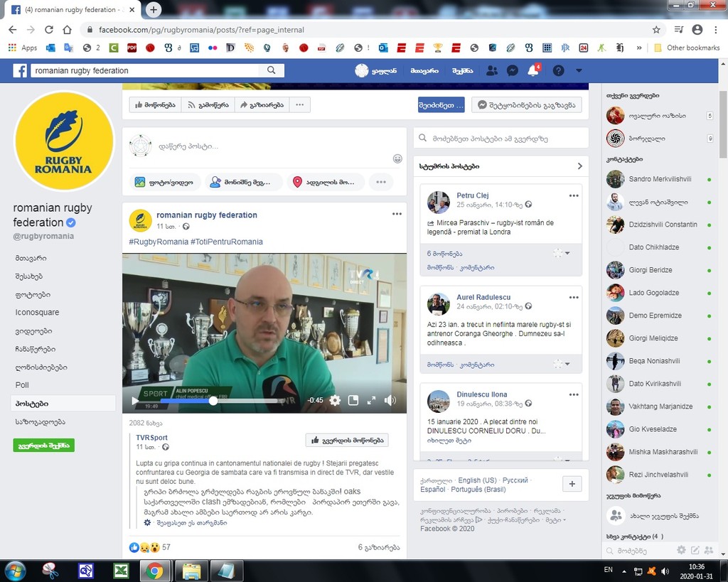Open the help question-mark icon
Image resolution: width=728 pixels, height=582 pixels.
coord(558,70)
